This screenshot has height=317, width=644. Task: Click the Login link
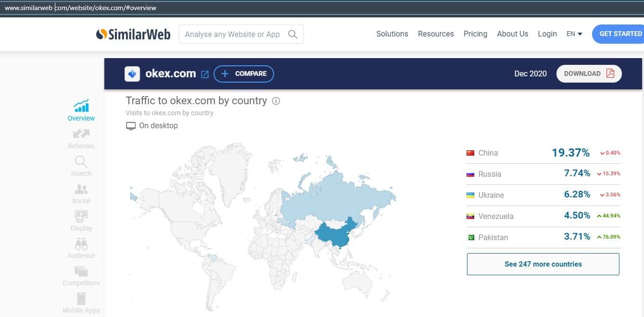547,34
